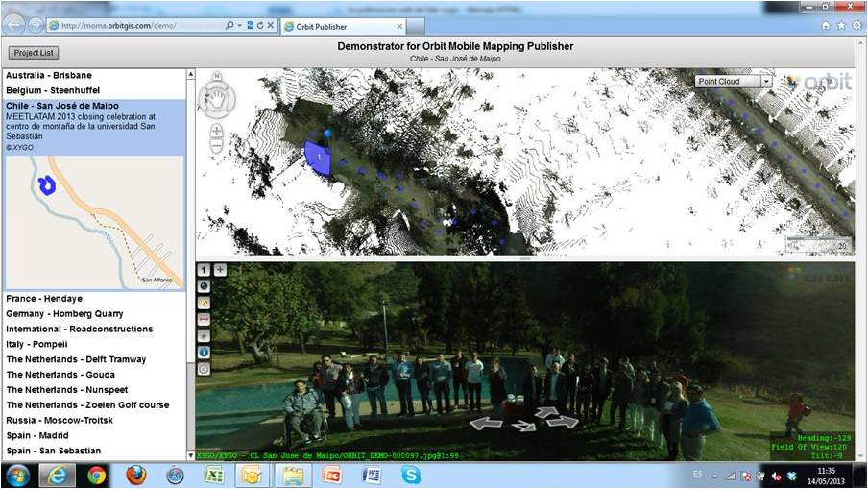868x489 pixels.
Task: Open the browser tools gear icon
Action: tap(856, 26)
